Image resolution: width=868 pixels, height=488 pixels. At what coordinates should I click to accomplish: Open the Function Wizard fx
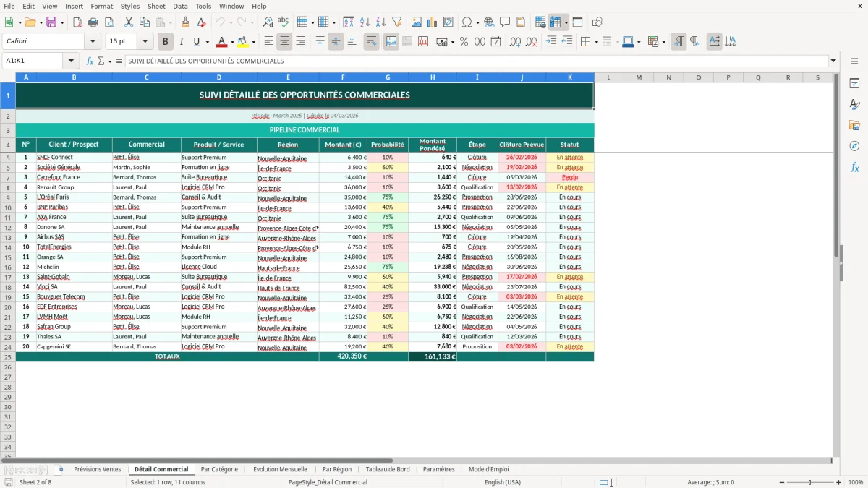90,61
